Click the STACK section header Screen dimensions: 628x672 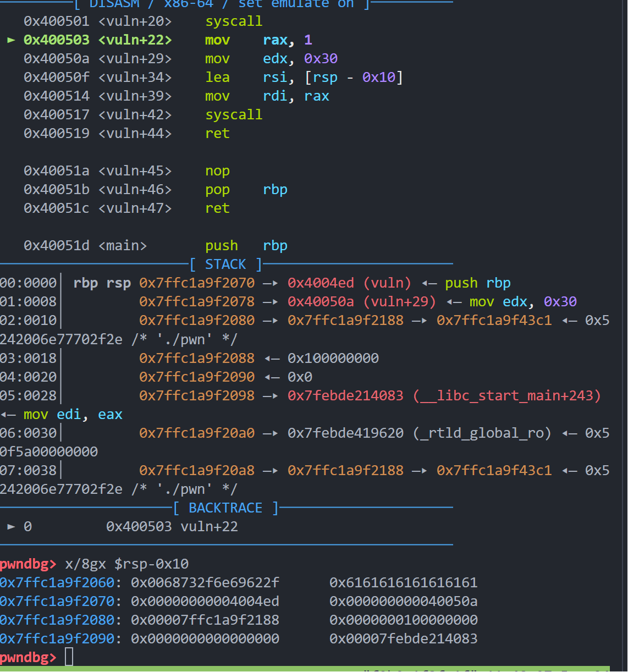pyautogui.click(x=225, y=265)
